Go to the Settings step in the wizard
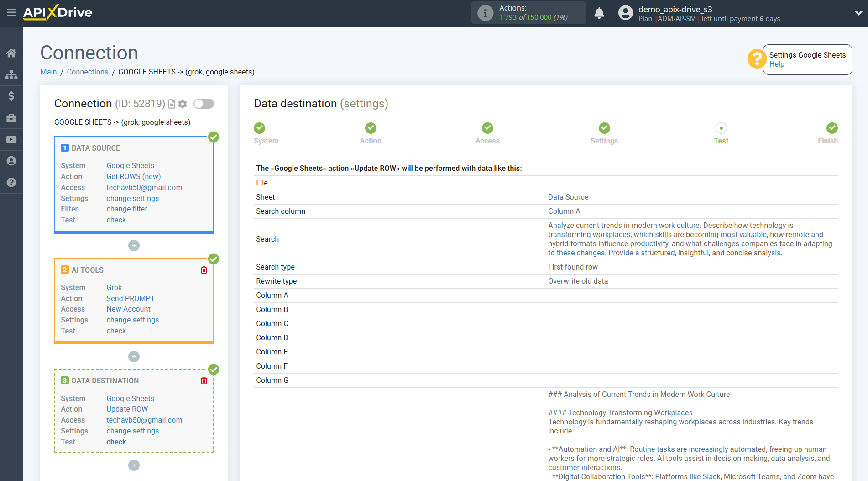 (x=604, y=128)
